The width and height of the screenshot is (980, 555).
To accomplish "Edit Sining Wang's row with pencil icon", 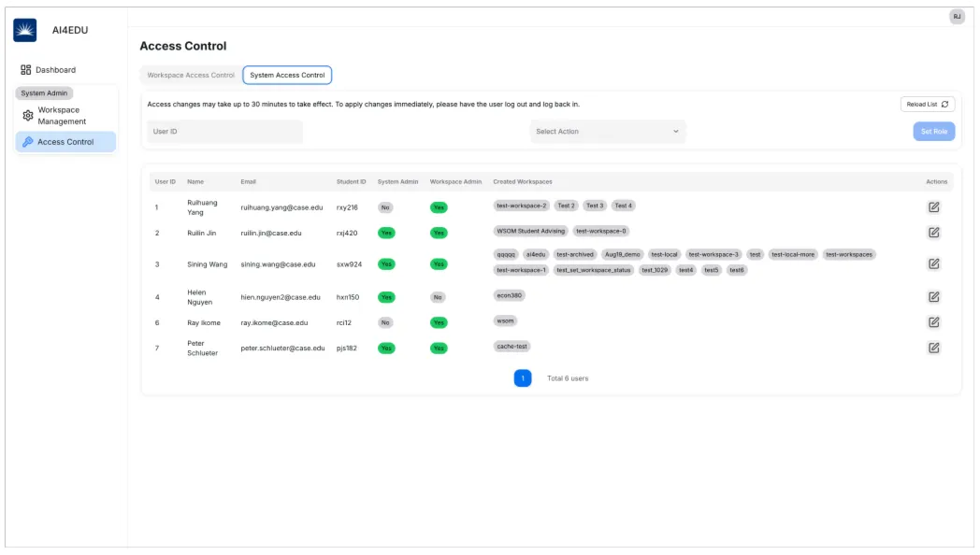I will [x=934, y=263].
